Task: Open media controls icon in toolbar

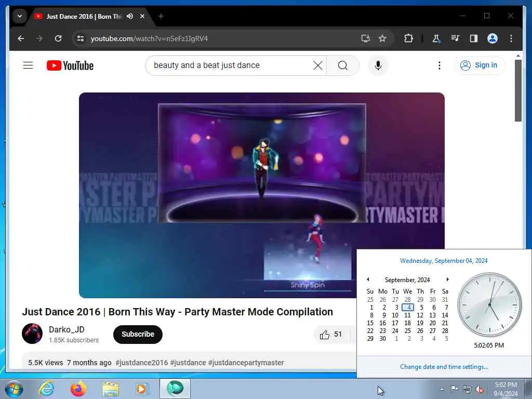Action: 455,38
